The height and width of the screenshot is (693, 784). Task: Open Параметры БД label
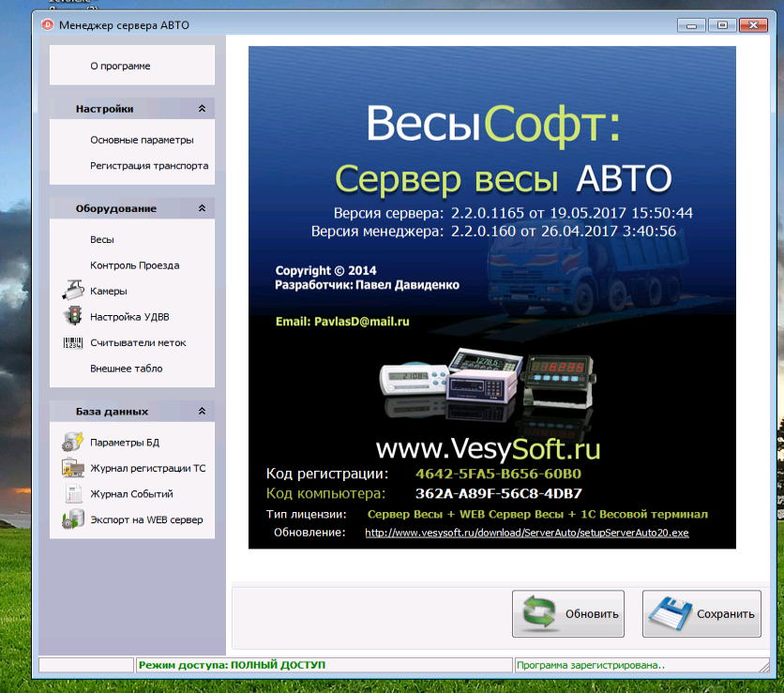pyautogui.click(x=125, y=443)
